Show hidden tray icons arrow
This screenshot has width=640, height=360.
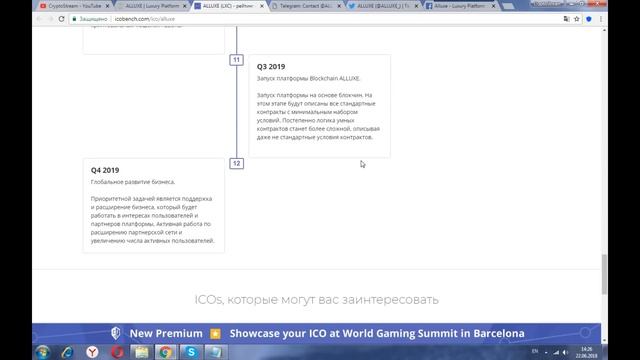point(546,353)
